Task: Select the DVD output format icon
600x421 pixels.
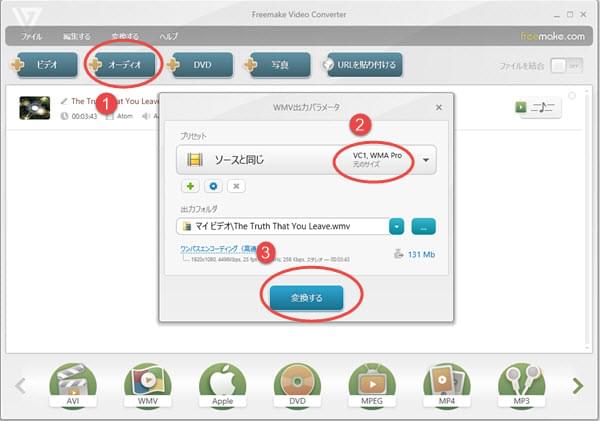Action: click(x=297, y=386)
